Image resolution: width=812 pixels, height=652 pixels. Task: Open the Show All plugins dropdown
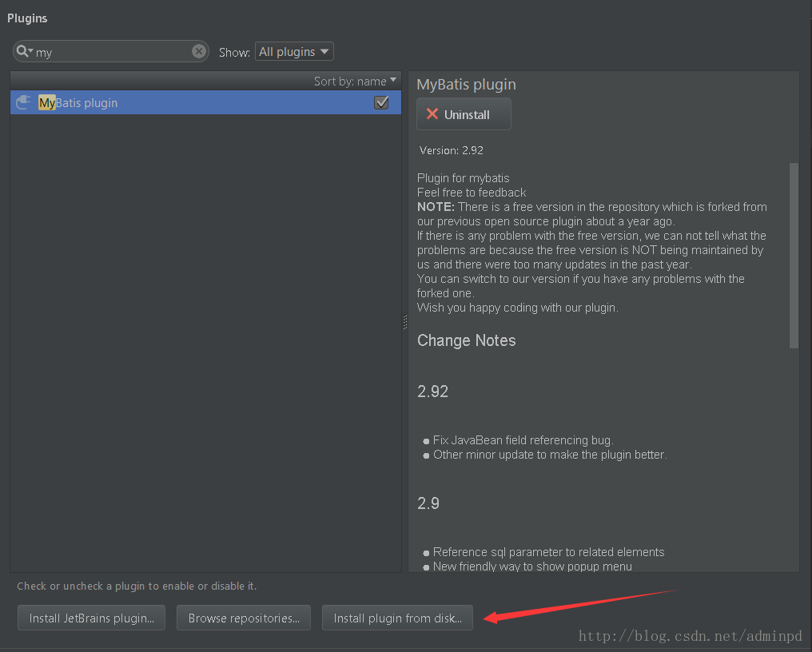[x=294, y=52]
